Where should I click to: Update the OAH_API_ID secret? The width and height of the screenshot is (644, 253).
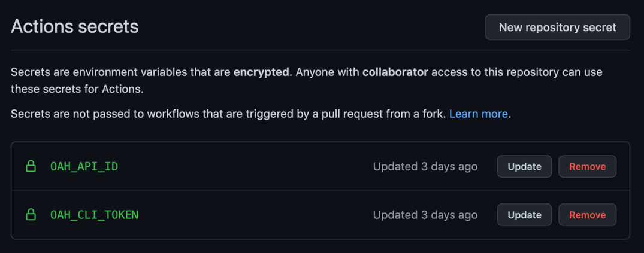[x=524, y=167]
